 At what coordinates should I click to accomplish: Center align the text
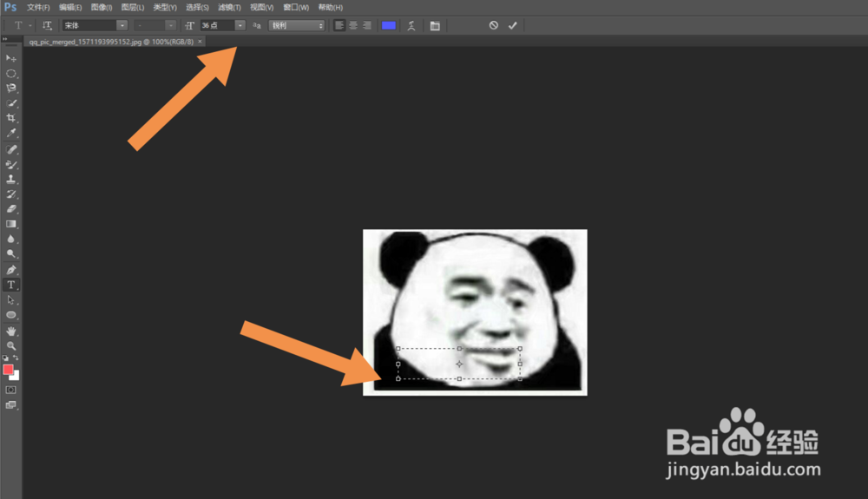[353, 25]
